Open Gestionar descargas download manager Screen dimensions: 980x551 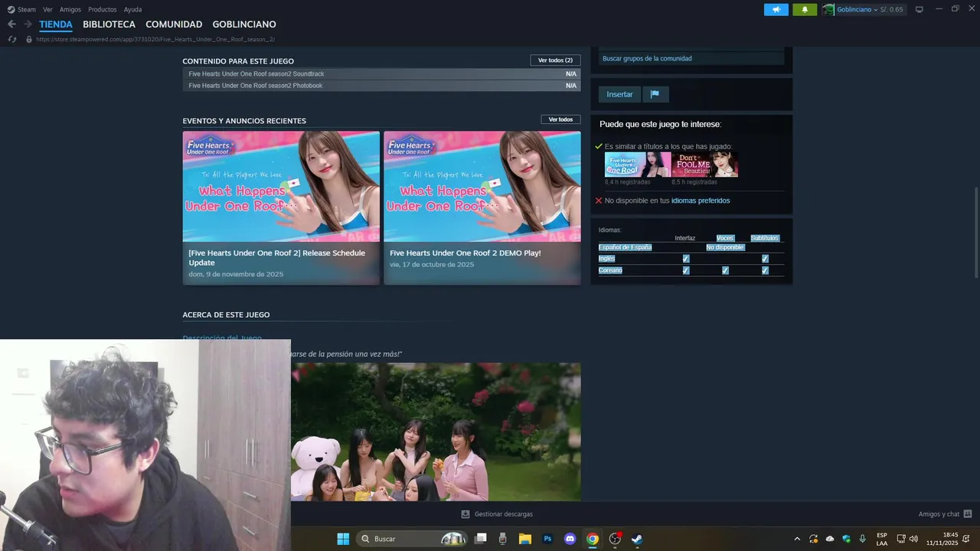tap(497, 514)
